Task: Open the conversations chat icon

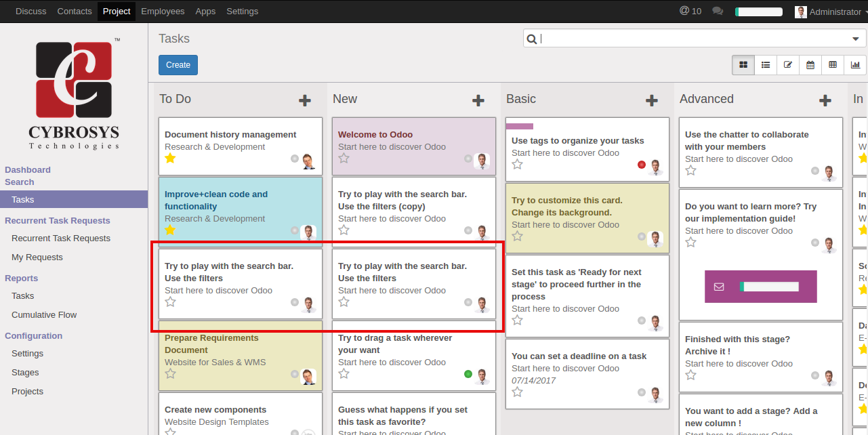Action: (718, 11)
